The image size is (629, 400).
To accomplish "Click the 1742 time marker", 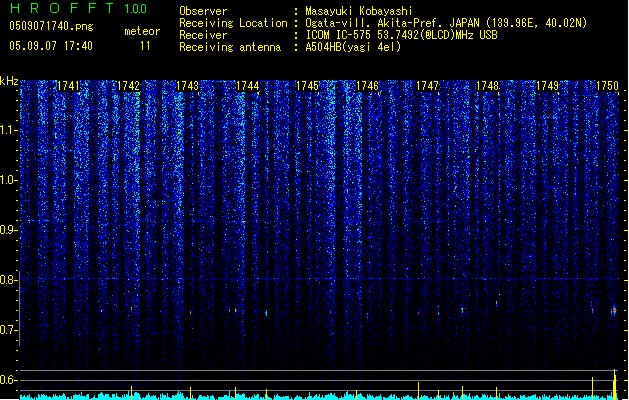I will (128, 86).
